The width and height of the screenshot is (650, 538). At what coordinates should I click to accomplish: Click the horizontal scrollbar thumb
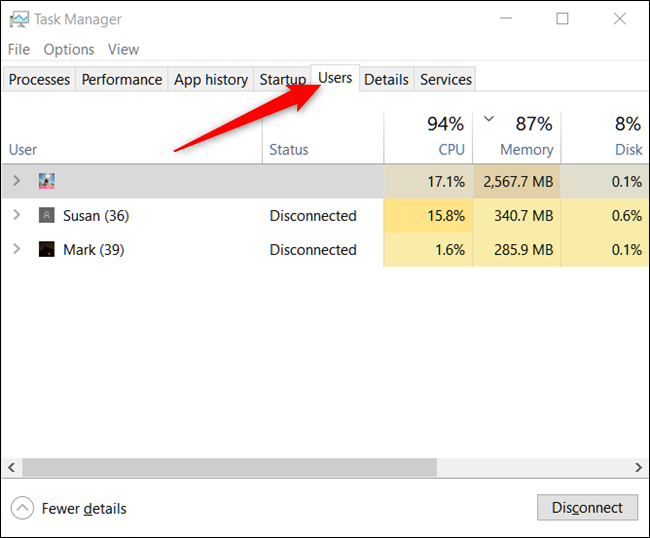(x=229, y=468)
